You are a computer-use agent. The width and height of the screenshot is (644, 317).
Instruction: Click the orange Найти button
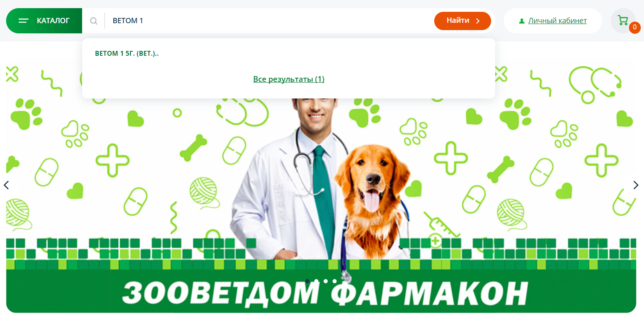point(463,21)
